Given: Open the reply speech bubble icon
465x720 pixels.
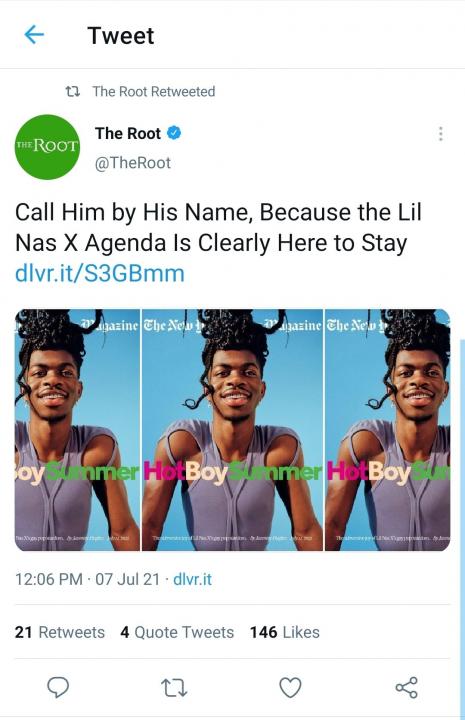Looking at the screenshot, I should pos(58,687).
